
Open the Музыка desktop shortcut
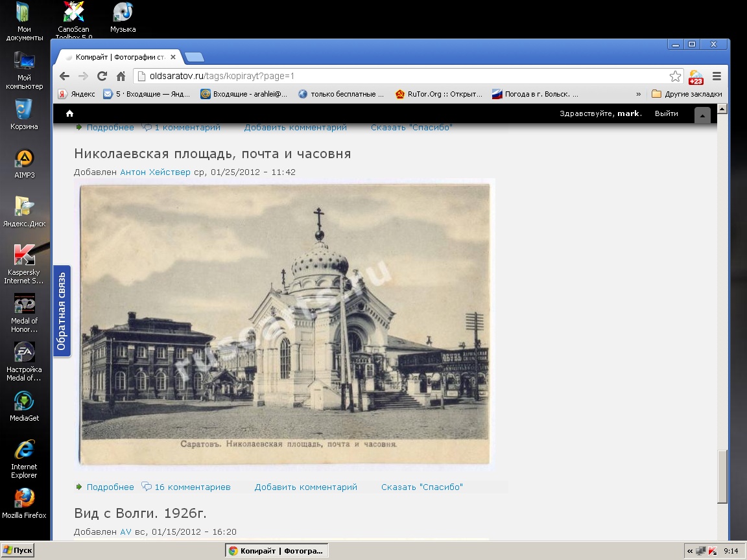123,17
